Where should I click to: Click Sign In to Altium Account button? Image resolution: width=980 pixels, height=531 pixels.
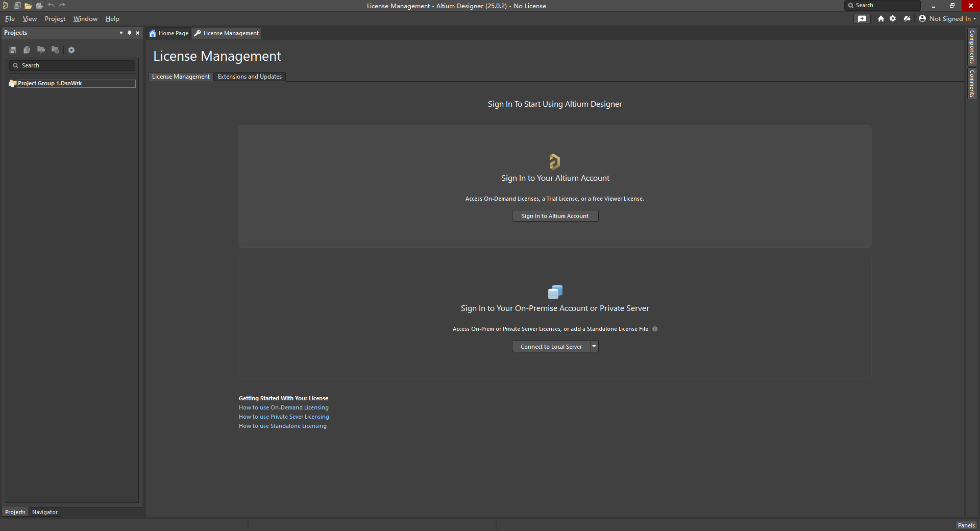pos(555,216)
